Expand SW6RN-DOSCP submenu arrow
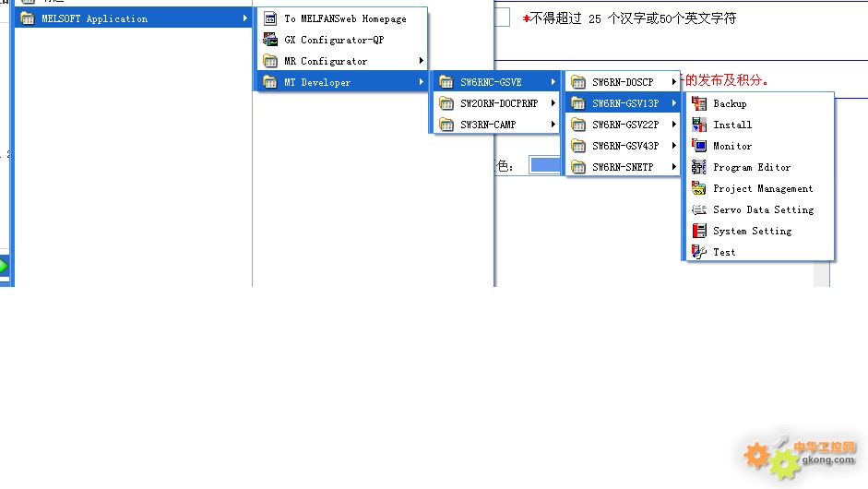 coord(673,82)
